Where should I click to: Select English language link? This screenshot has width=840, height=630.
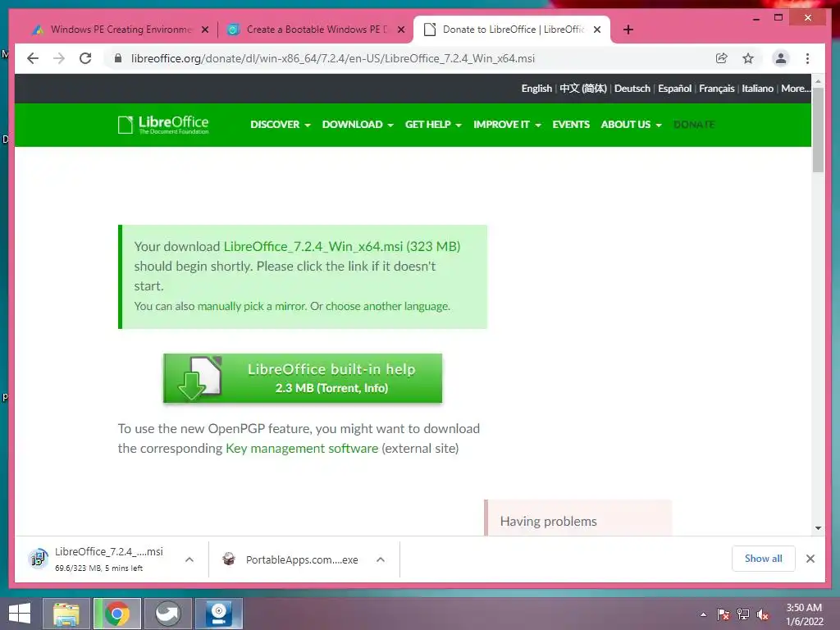[536, 89]
